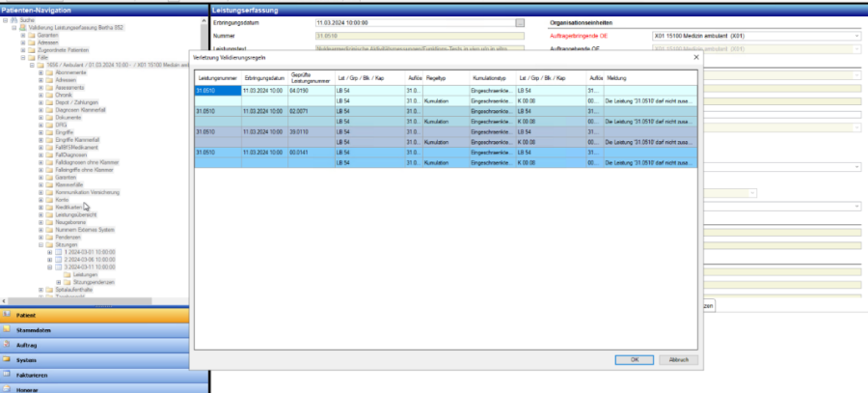Click Abbruch to cancel the dialog
Viewport: 868px width, 393px height.
[678, 359]
